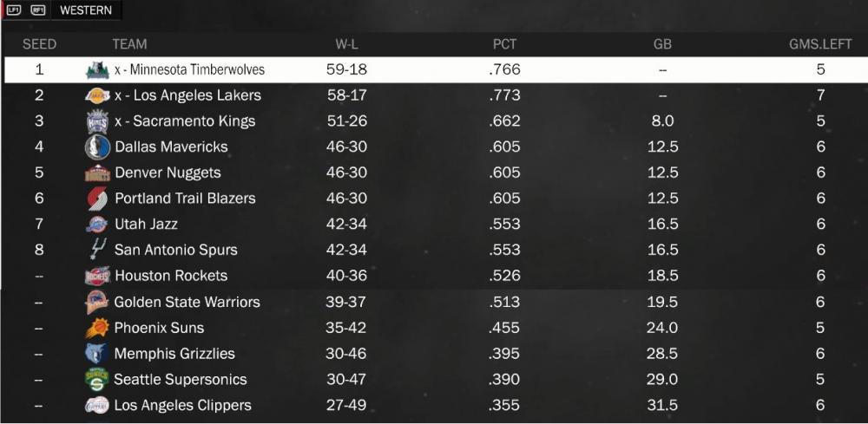Click the Houston Rockets logo
The image size is (868, 424).
[97, 275]
